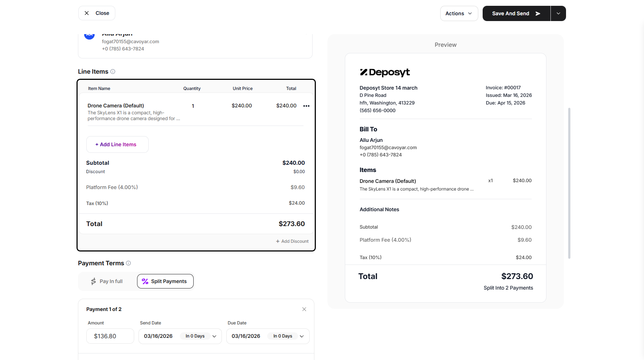
Task: Click the Payment 1 of 2 heading
Action: 104,309
